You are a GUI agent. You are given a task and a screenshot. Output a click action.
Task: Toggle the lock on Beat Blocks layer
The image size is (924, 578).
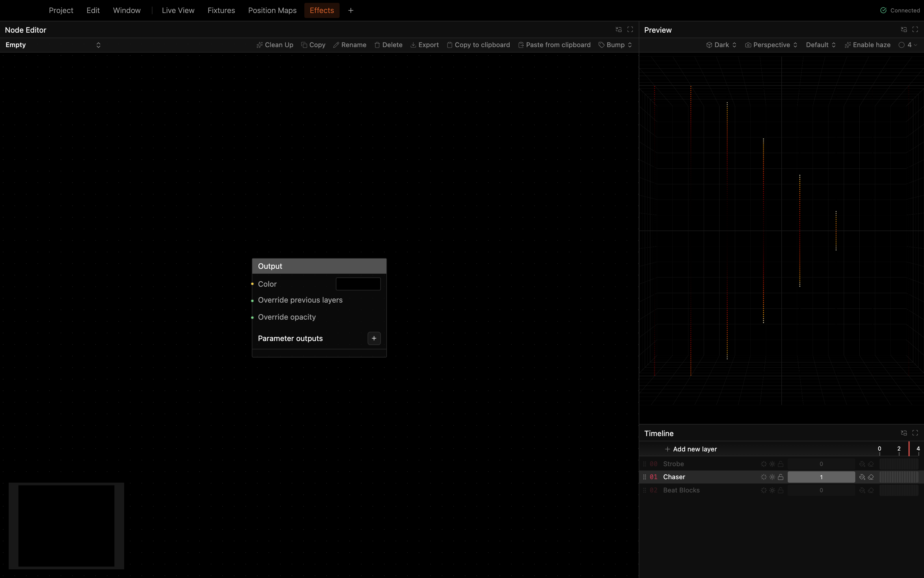click(x=781, y=490)
